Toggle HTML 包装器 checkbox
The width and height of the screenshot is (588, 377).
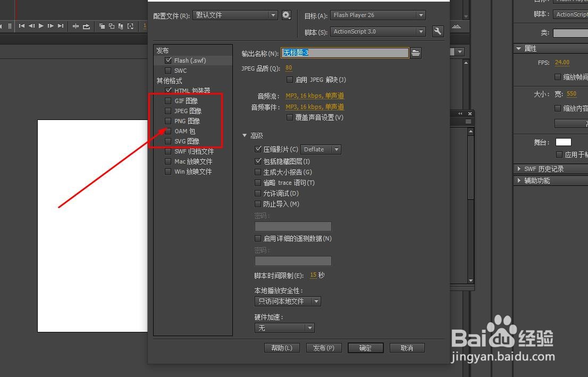(168, 90)
